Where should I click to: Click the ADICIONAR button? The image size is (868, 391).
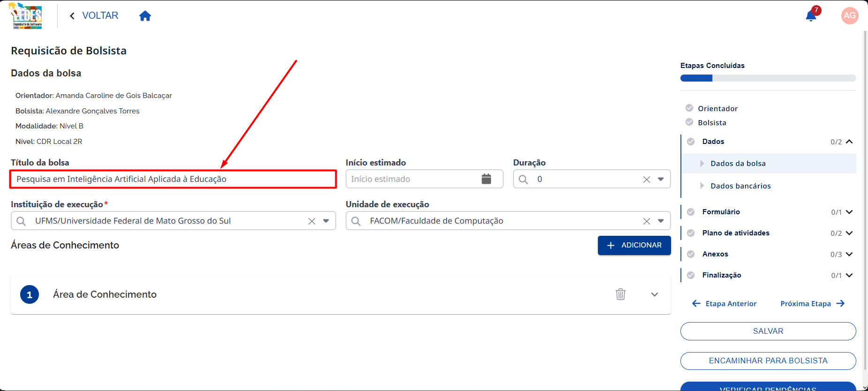[x=634, y=245]
